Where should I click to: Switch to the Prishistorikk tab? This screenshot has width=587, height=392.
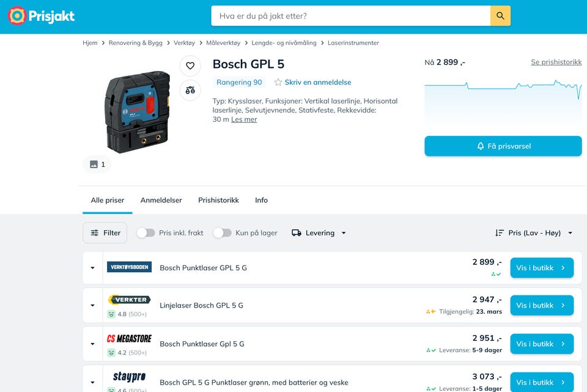pyautogui.click(x=218, y=201)
